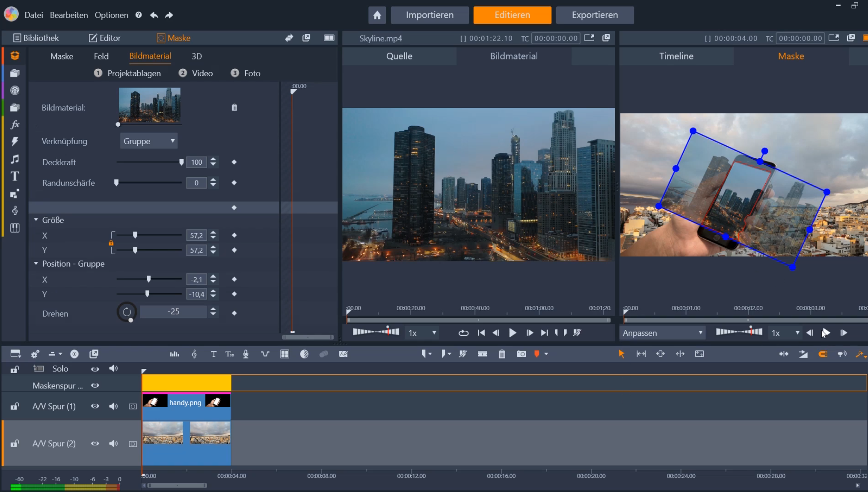Switch to the 3D tab

click(196, 56)
